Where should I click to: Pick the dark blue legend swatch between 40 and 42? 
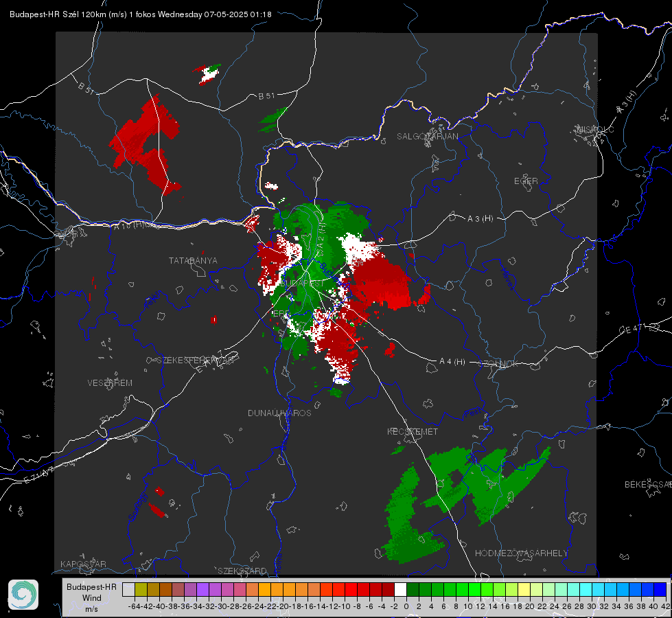660,589
